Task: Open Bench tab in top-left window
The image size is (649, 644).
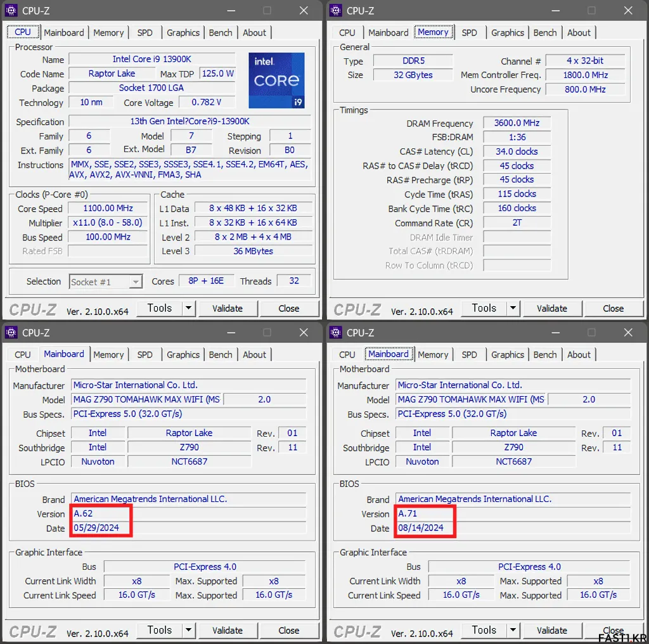Action: coord(221,33)
